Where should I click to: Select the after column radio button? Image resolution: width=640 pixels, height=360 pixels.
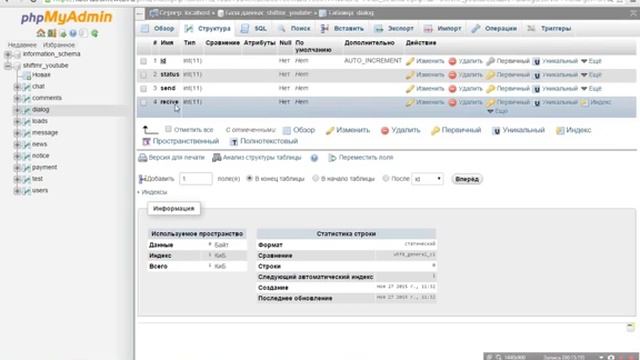(386, 178)
